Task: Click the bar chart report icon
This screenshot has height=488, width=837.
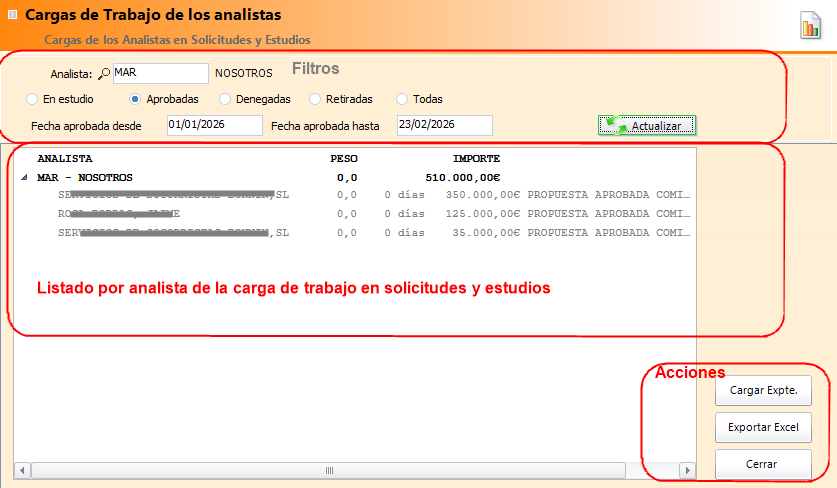Action: tap(809, 27)
